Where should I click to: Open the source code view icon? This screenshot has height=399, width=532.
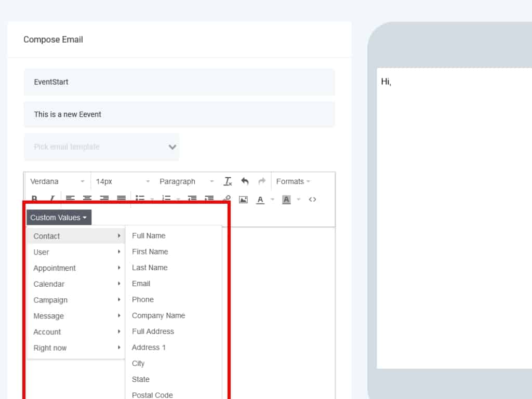coord(312,199)
